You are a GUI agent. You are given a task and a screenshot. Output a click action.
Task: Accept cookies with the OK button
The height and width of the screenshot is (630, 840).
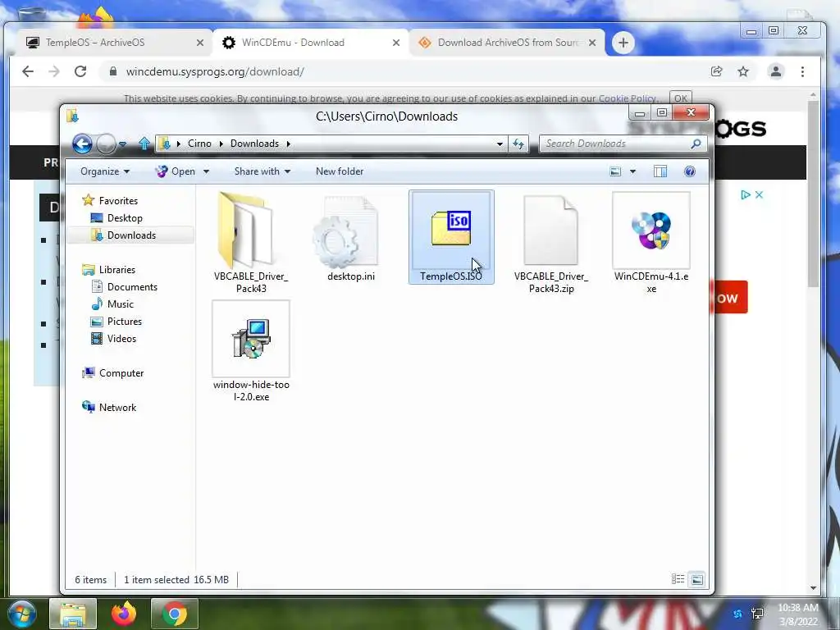[x=680, y=98]
